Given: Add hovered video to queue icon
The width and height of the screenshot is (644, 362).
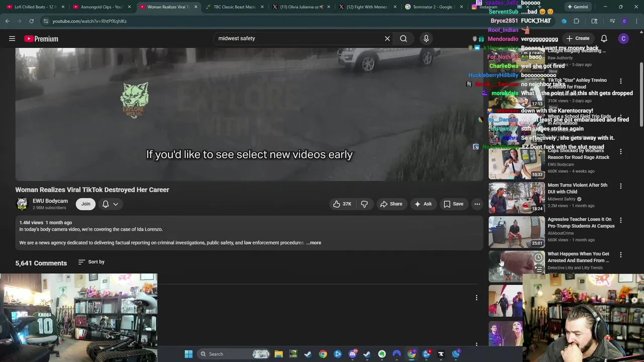Looking at the screenshot, I should point(538,269).
